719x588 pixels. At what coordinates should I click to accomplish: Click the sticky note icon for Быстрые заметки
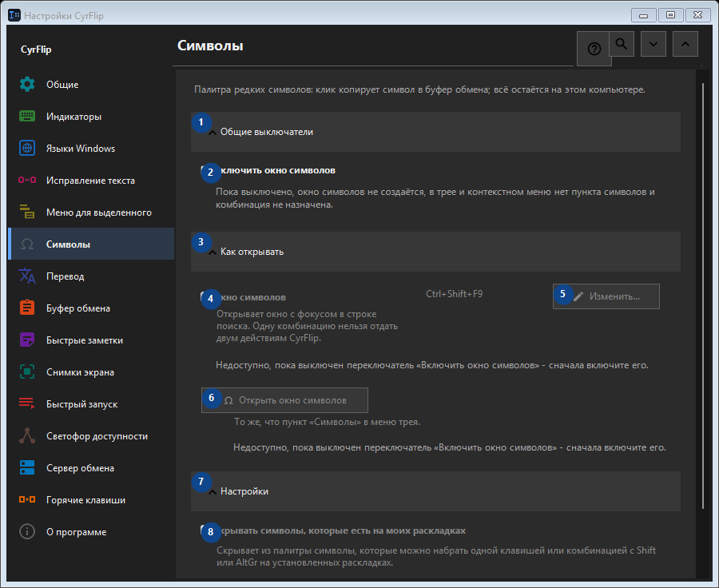point(27,340)
